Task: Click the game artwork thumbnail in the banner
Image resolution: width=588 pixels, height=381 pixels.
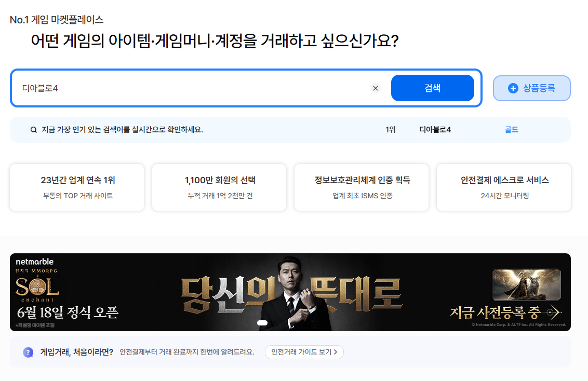Action: pos(527,285)
